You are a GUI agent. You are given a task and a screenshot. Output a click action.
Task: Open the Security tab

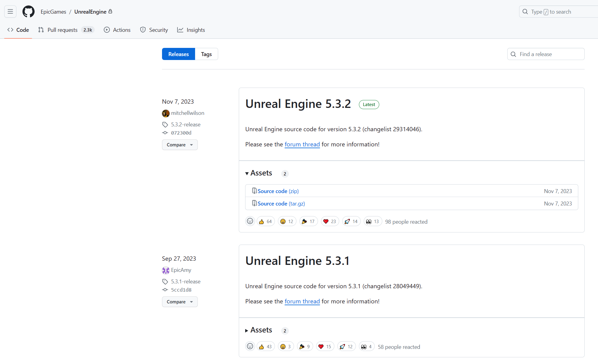(154, 30)
